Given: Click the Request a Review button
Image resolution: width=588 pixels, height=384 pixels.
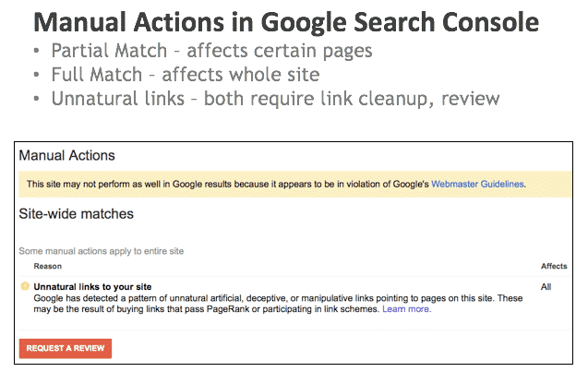Looking at the screenshot, I should tap(66, 348).
